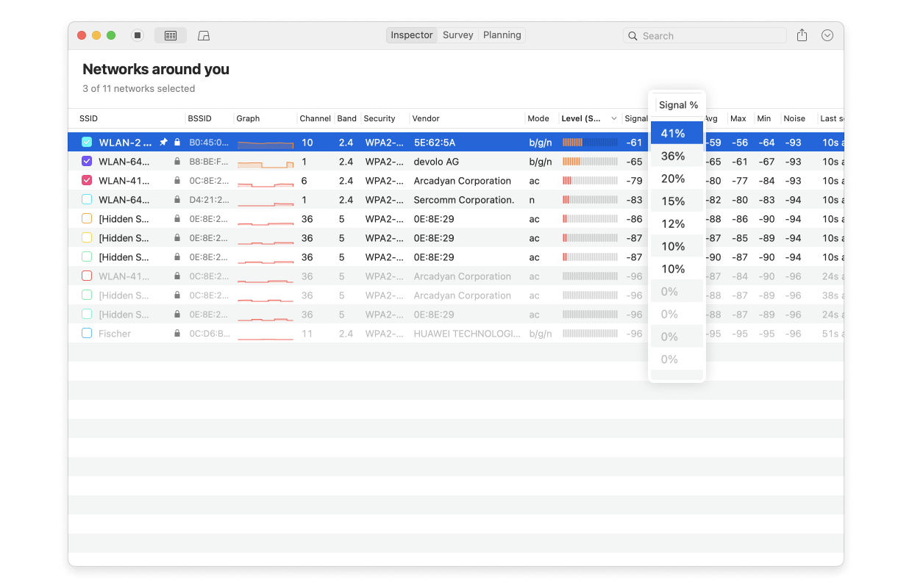Viewport: 912px width, 588px height.
Task: Sort by the Channel column header
Action: point(315,118)
